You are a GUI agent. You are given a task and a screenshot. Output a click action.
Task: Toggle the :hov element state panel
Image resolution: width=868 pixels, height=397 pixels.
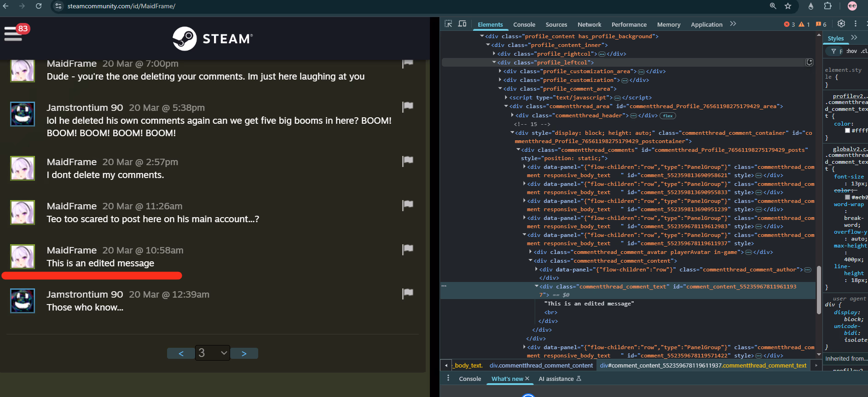852,51
